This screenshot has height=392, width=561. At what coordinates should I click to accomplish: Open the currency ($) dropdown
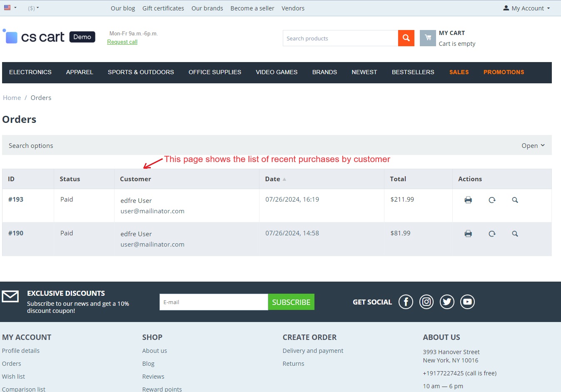(33, 8)
